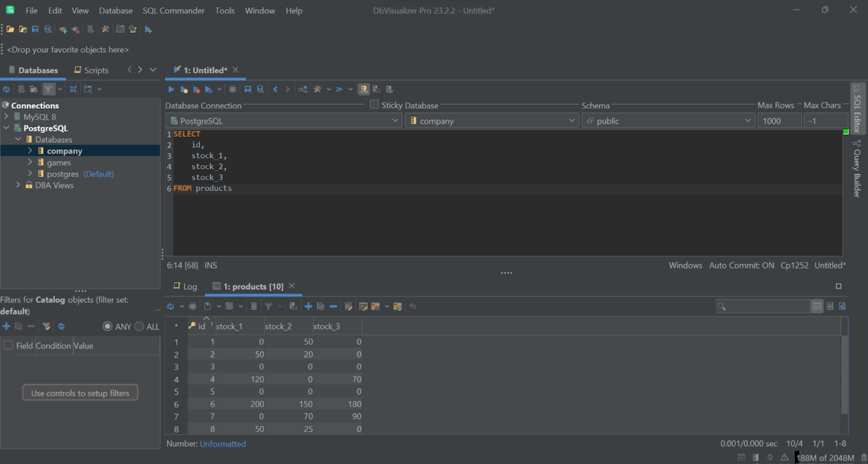Select the Connections root node

point(35,105)
